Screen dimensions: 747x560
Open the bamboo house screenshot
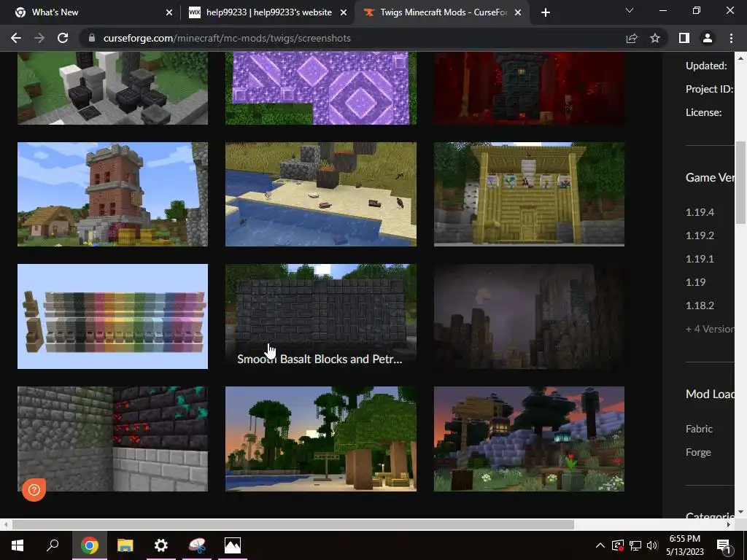(x=529, y=194)
